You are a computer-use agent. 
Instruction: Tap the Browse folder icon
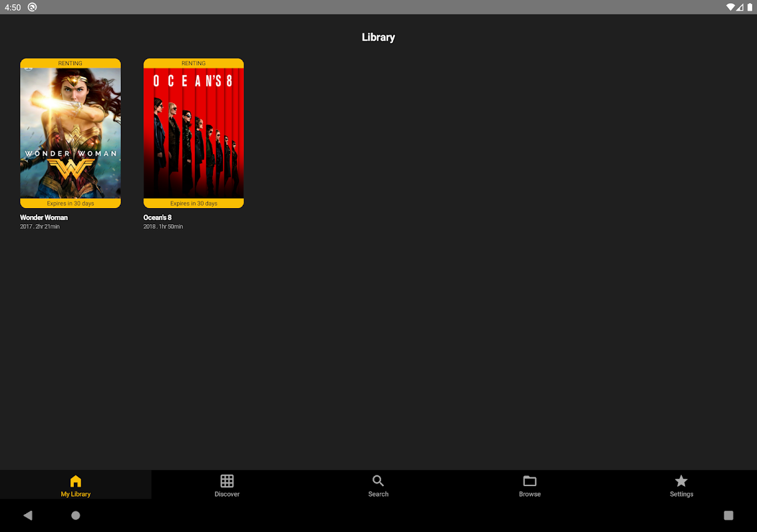(x=530, y=481)
